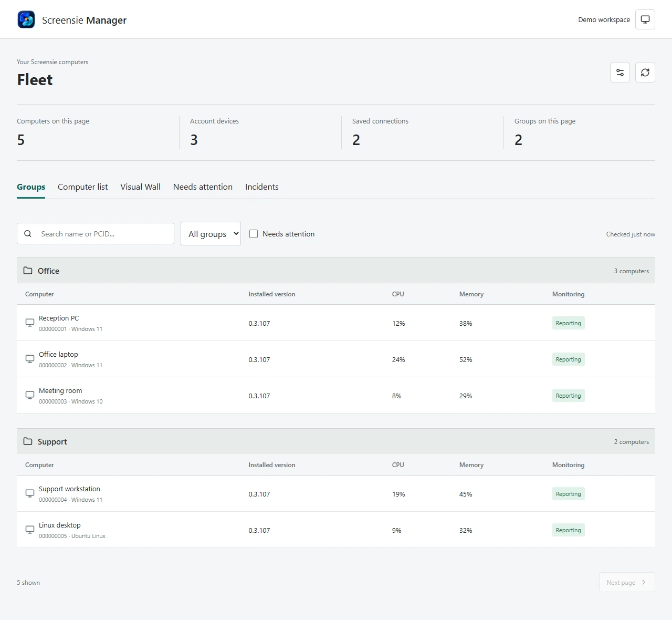Click the Screensie Manager title text
The width and height of the screenshot is (672, 620).
click(x=84, y=20)
